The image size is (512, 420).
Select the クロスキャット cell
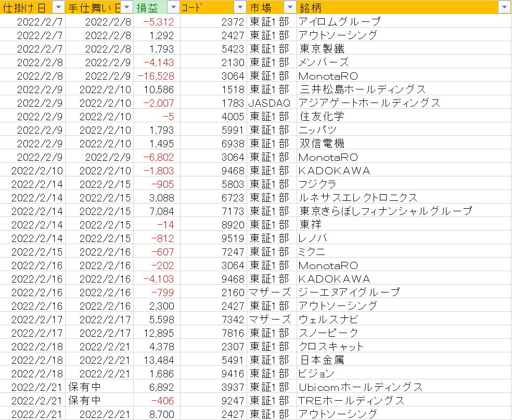pos(404,347)
